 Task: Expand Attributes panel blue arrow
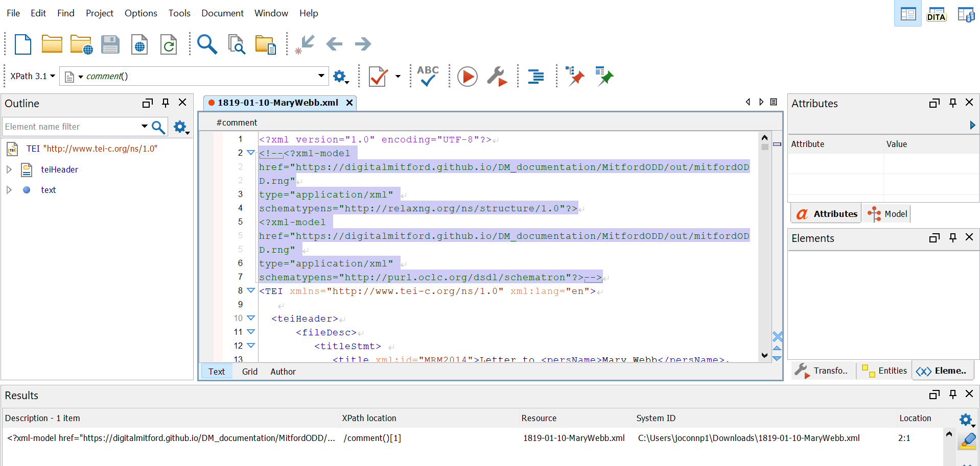[x=972, y=125]
